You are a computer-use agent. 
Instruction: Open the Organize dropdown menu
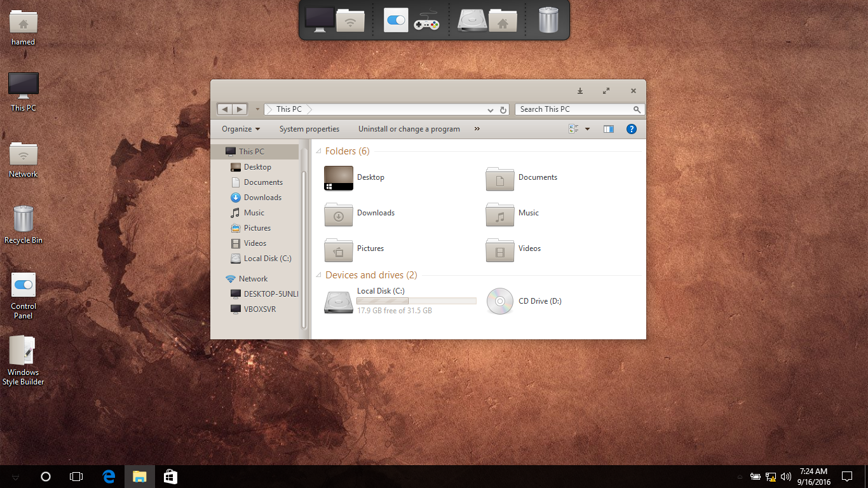point(241,129)
